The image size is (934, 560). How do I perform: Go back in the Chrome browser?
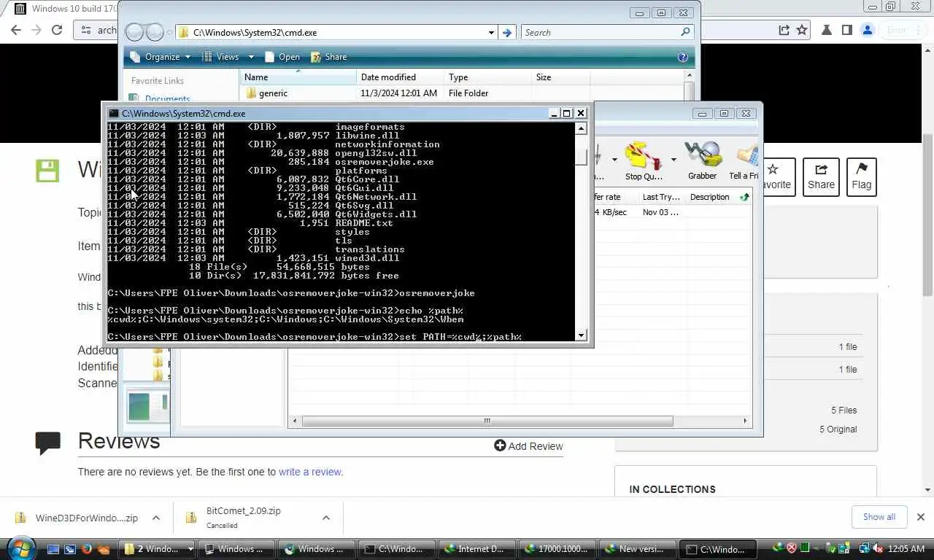[16, 30]
